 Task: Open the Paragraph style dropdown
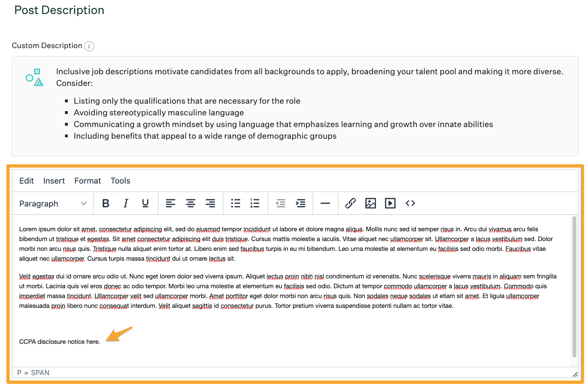pos(53,204)
